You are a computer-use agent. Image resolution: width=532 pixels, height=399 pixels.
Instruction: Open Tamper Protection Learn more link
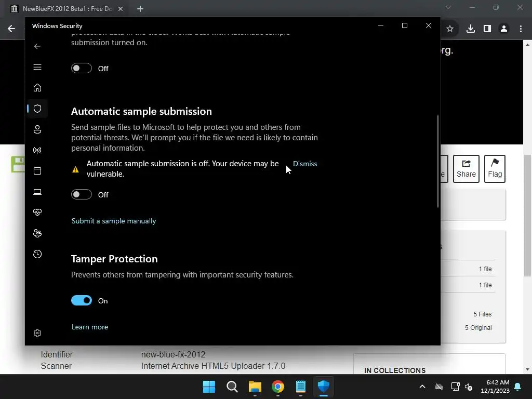pos(89,327)
